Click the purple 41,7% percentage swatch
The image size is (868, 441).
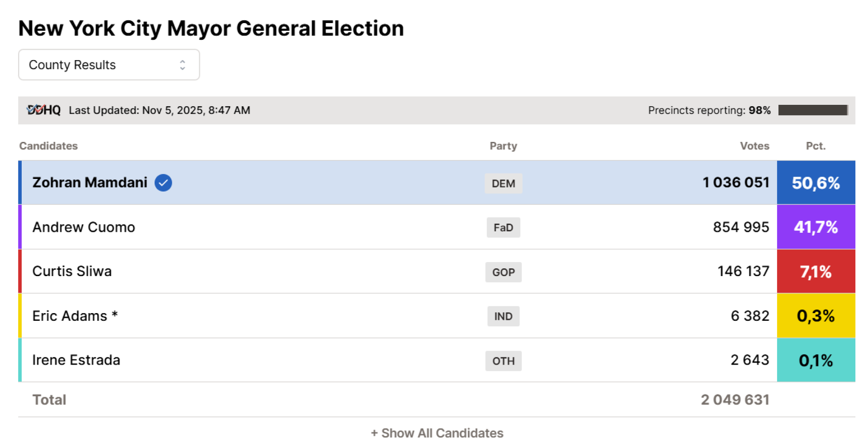point(816,227)
